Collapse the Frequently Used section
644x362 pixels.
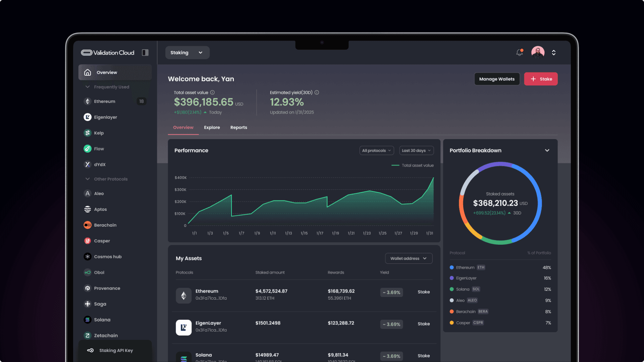[88, 87]
